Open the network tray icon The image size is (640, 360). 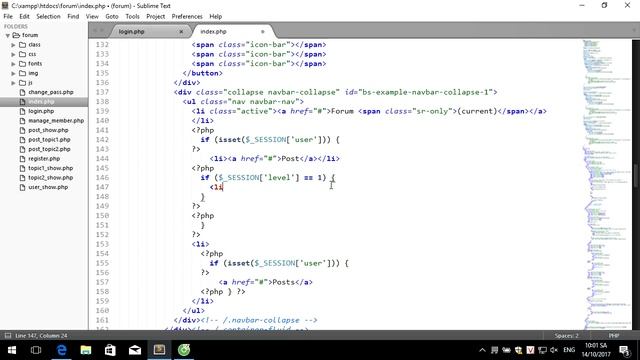[x=542, y=350]
